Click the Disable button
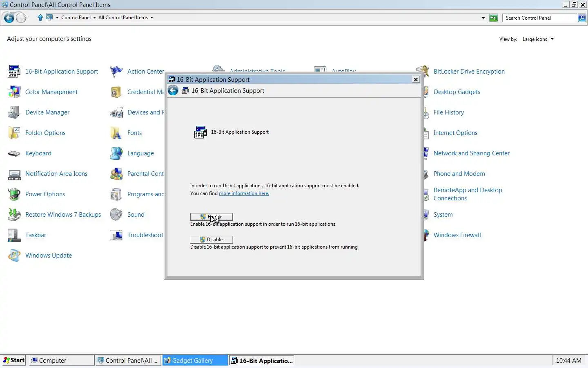 pyautogui.click(x=212, y=240)
